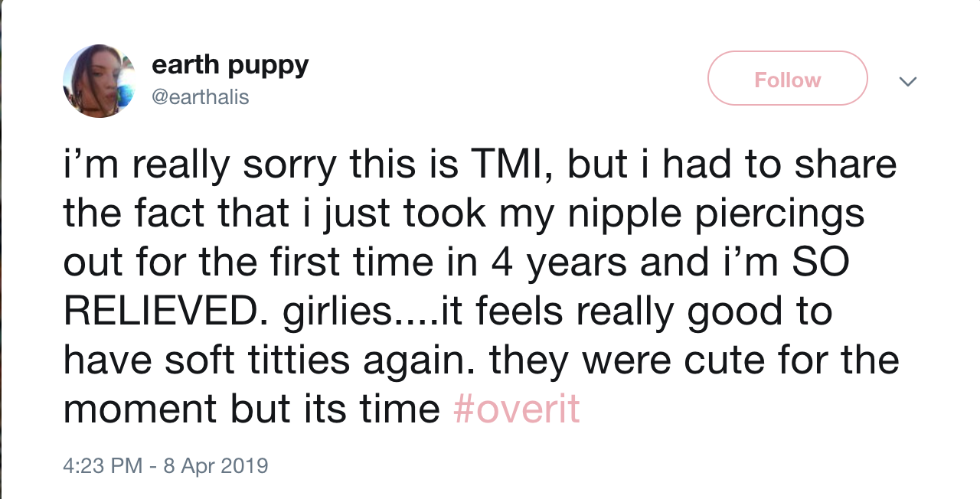Click the tweet timestamp link
The image size is (980, 499).
[165, 466]
